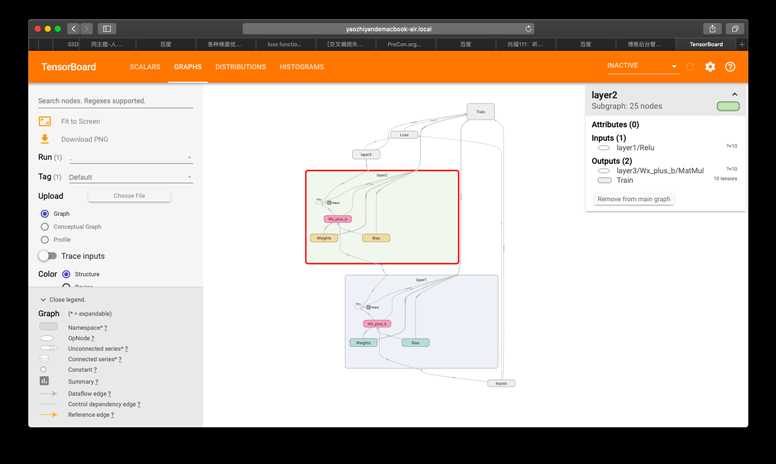Toggle the Trace inputs switch
The height and width of the screenshot is (464, 776).
pos(48,256)
